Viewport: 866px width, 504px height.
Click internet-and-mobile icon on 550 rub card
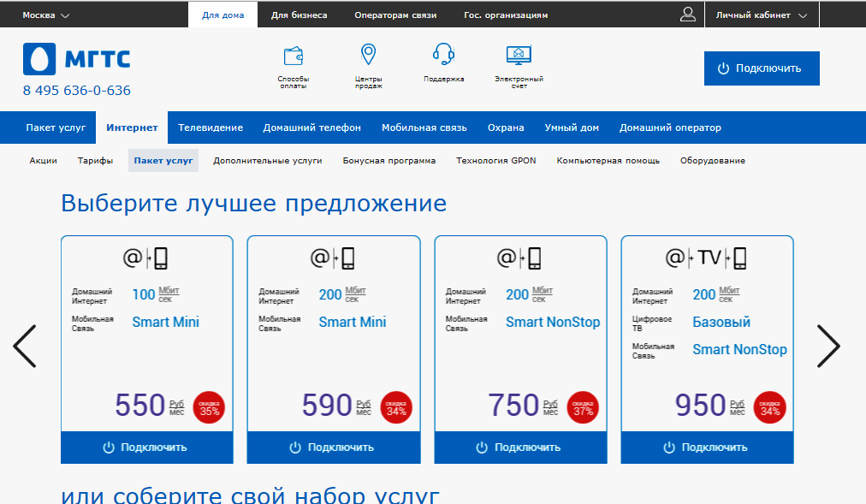click(x=145, y=258)
